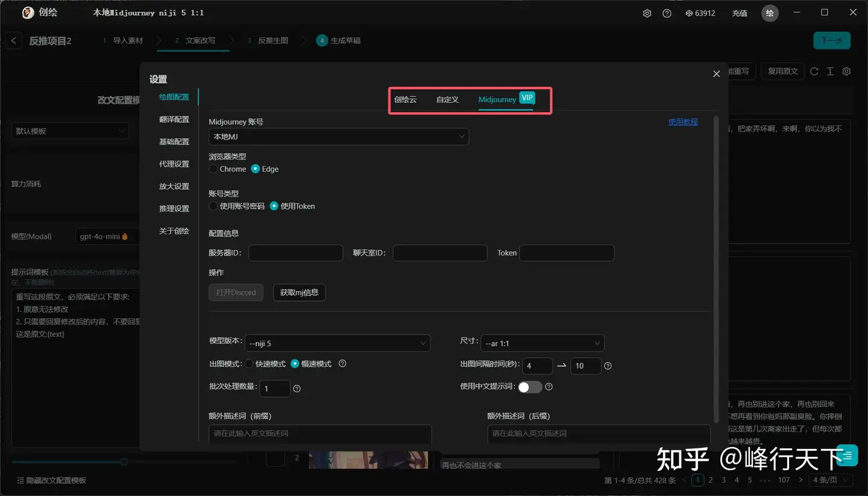This screenshot has width=868, height=496.
Task: Select 使用Token account type
Action: click(x=292, y=206)
